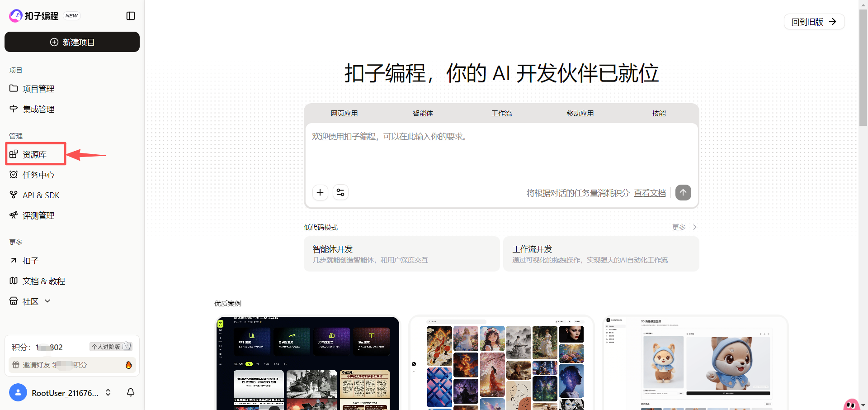Image resolution: width=868 pixels, height=410 pixels.
Task: Switch to the 工作流 tab
Action: click(x=501, y=113)
